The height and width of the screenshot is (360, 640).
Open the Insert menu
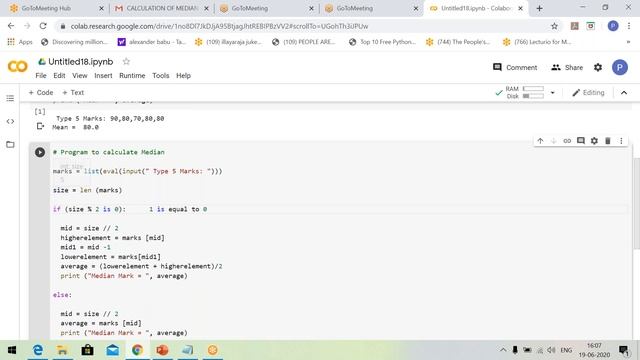pyautogui.click(x=103, y=76)
